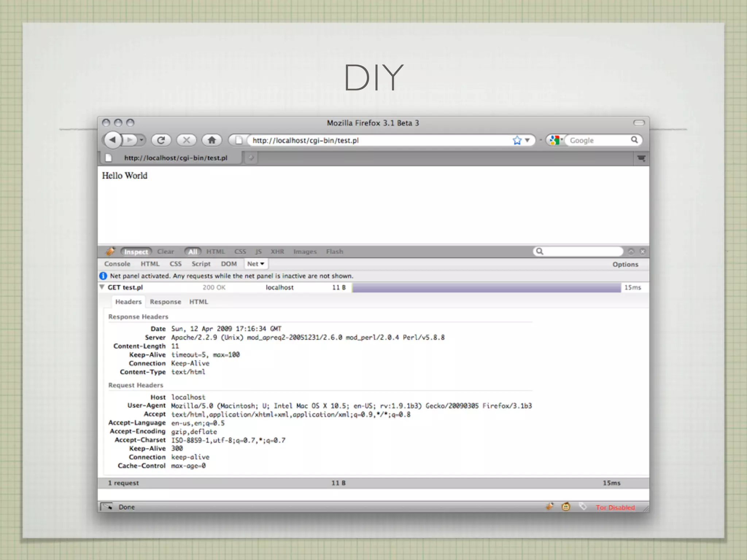Viewport: 747px width, 560px height.
Task: Collapse the GET test.pl request row
Action: click(x=102, y=287)
